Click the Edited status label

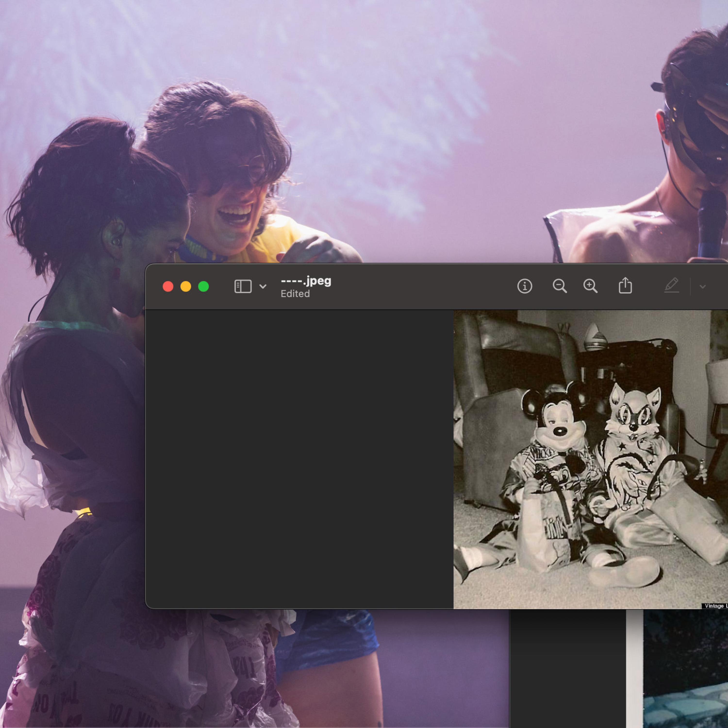[295, 294]
